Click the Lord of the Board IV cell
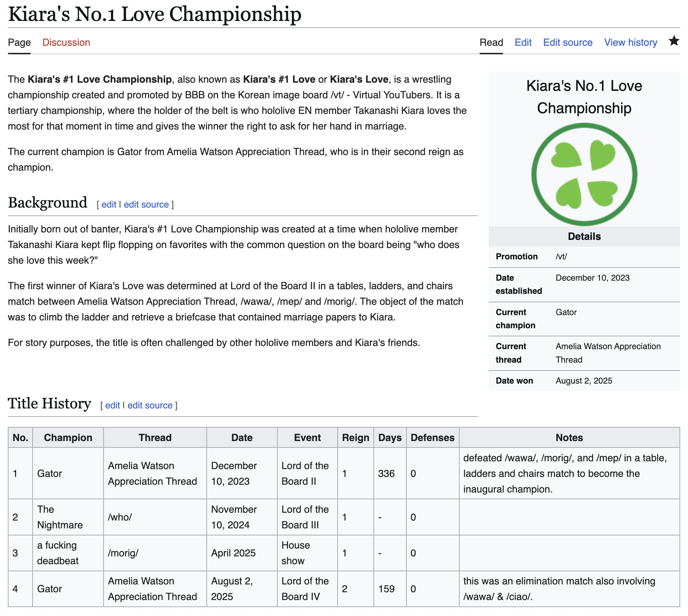The width and height of the screenshot is (688, 616). 305,589
